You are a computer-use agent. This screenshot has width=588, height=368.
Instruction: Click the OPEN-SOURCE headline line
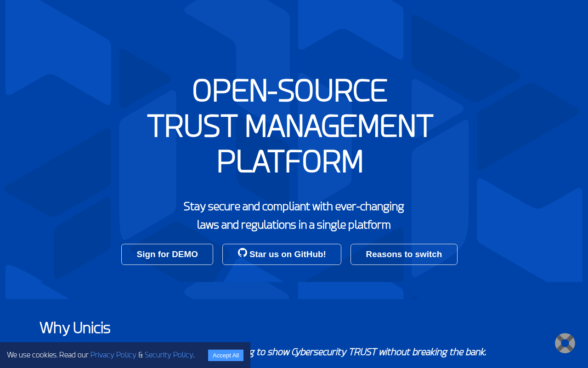(x=290, y=91)
